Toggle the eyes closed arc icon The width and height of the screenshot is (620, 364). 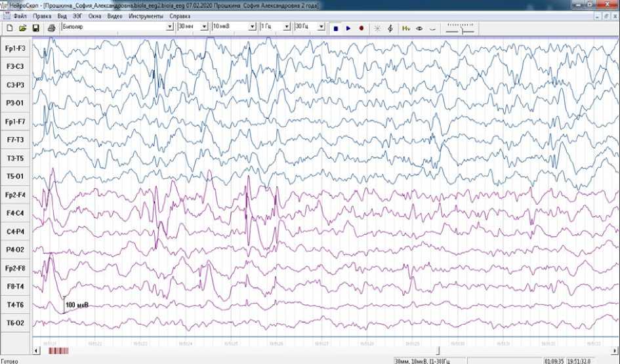[431, 28]
